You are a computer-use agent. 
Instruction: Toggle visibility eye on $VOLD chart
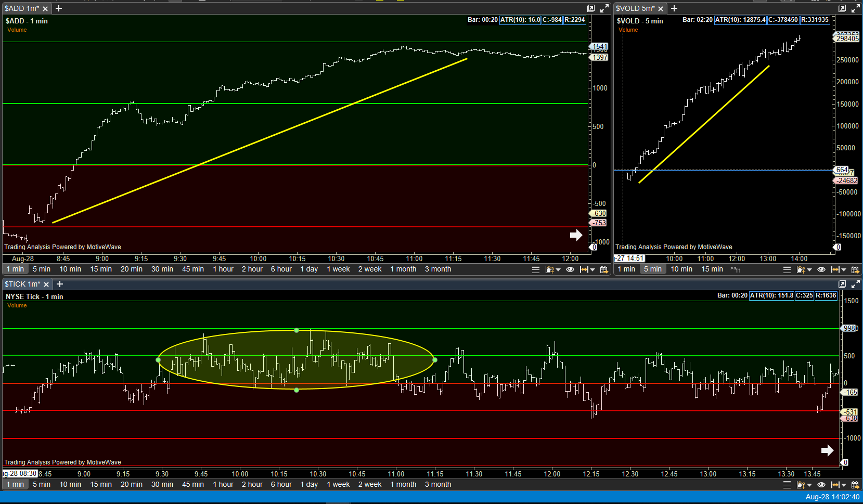(821, 269)
